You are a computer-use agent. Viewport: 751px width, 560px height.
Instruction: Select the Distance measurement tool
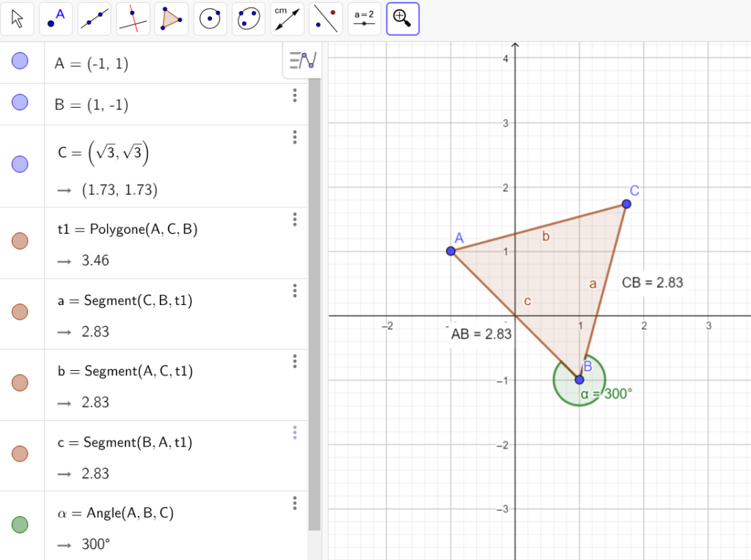(287, 18)
